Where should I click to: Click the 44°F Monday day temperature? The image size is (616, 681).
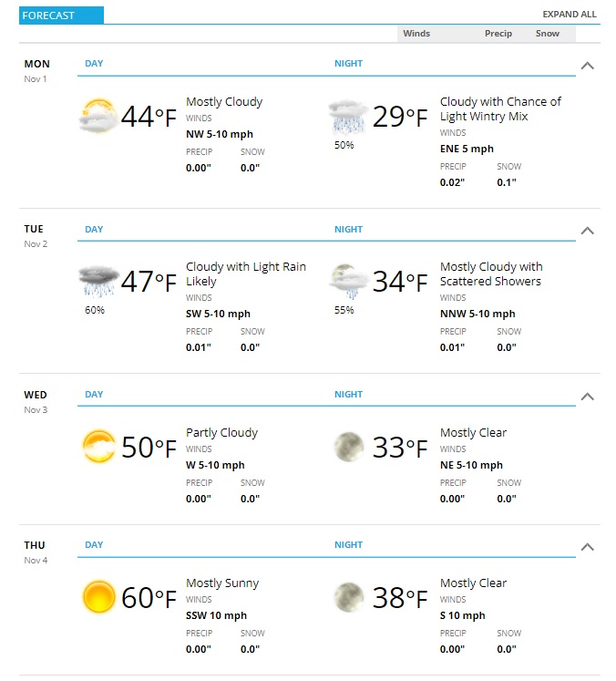pos(149,117)
